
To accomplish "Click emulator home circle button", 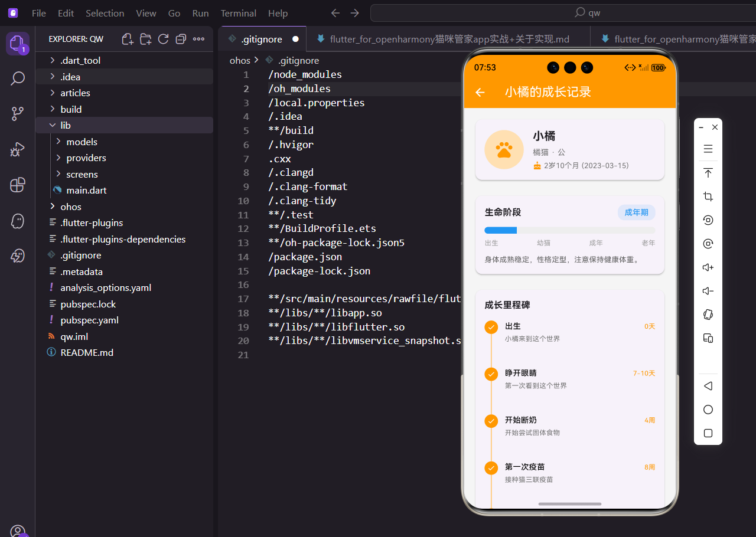I will (x=708, y=410).
